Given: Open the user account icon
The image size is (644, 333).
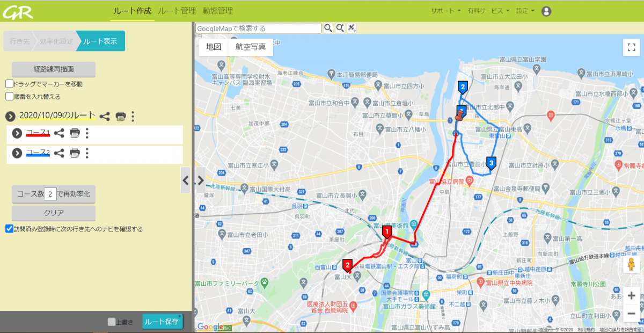Looking at the screenshot, I should pos(546,11).
